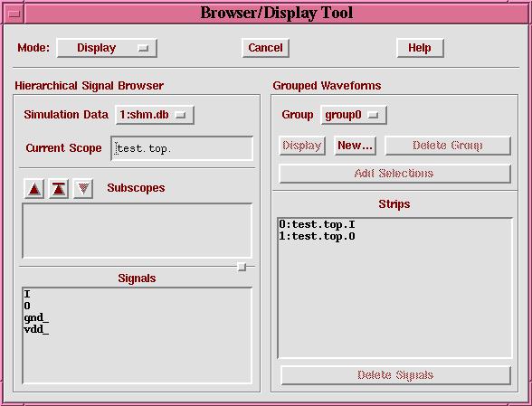Click the Current Scope text field
This screenshot has width=532, height=406.
coord(182,148)
